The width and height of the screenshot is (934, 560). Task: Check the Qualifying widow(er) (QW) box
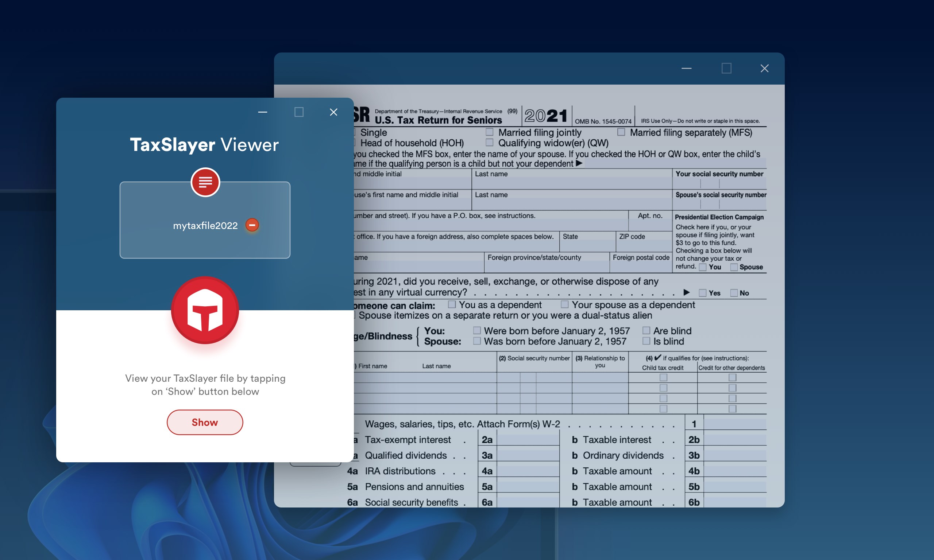pos(489,142)
